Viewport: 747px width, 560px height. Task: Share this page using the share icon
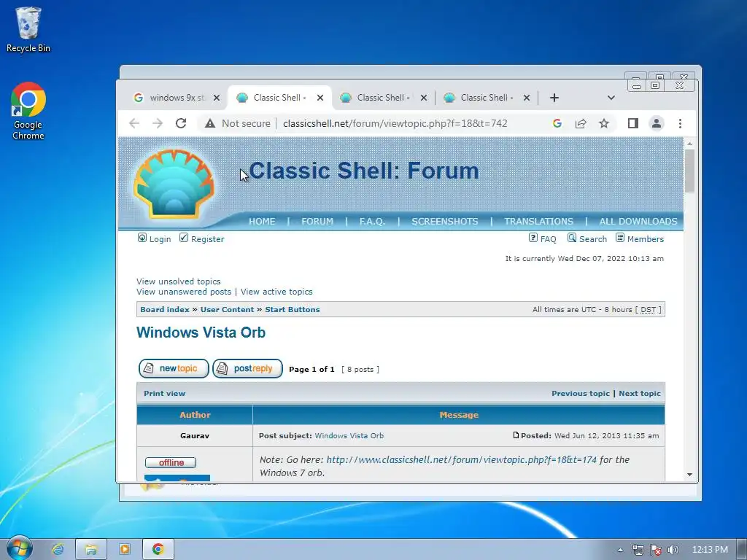tap(580, 123)
